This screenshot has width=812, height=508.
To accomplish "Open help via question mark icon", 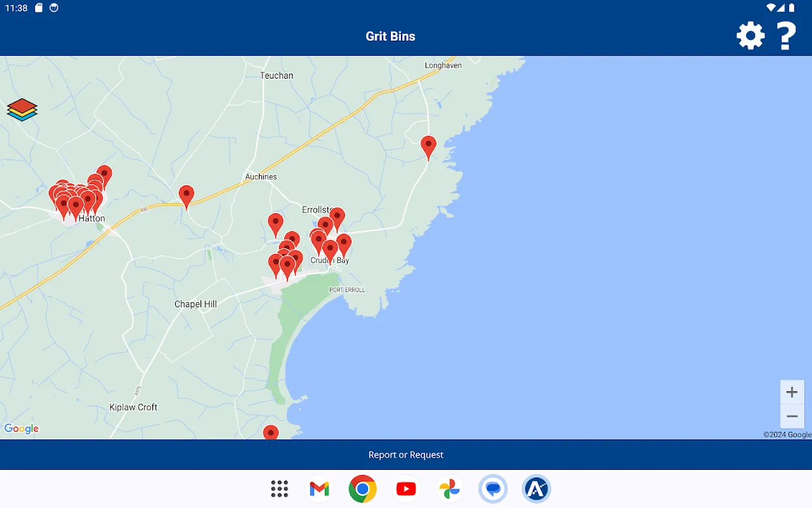I will [x=787, y=36].
